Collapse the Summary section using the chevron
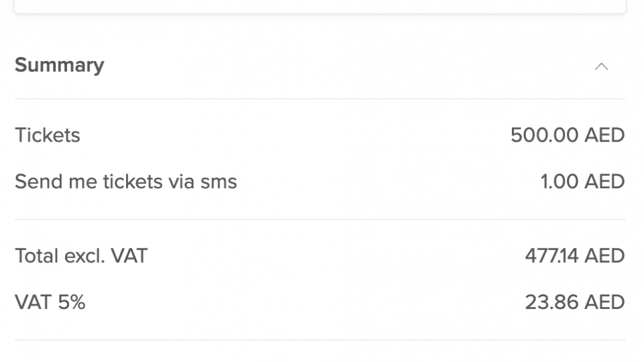Image resolution: width=644 pixels, height=362 pixels. tap(601, 66)
